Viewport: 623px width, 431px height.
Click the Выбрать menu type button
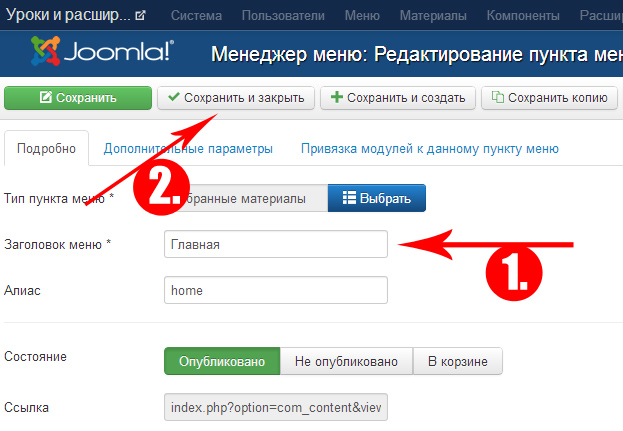tap(376, 198)
